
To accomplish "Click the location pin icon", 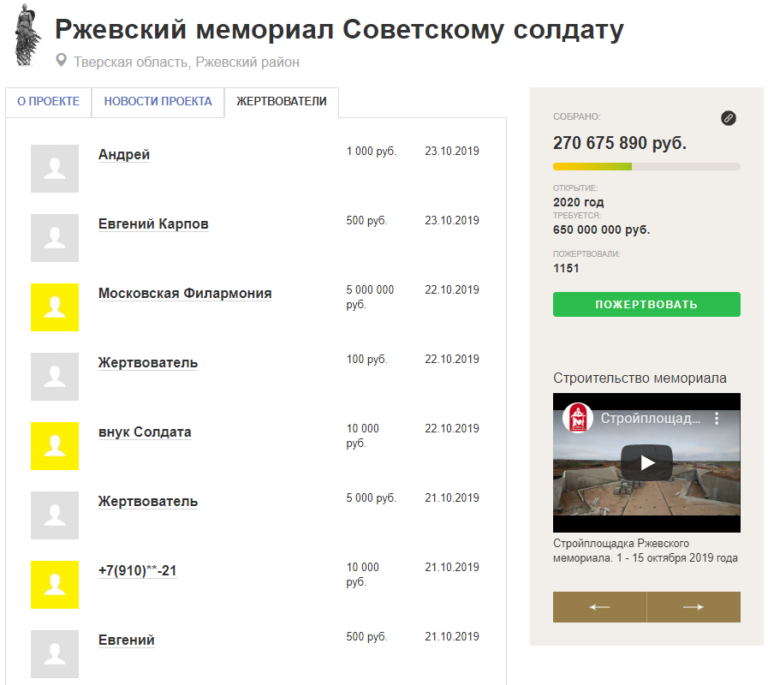I will pyautogui.click(x=61, y=61).
